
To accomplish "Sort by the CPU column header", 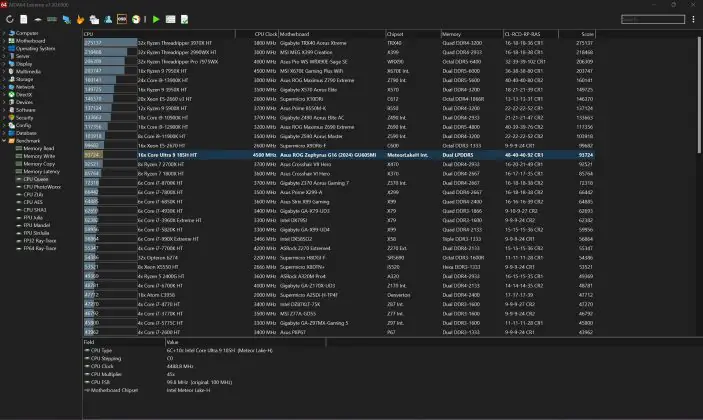I will coord(159,34).
